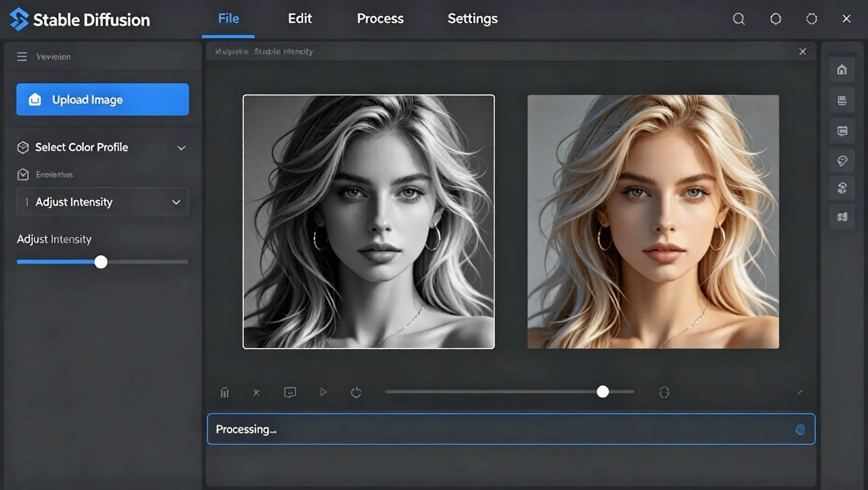
Task: Switch to the Settings tab
Action: point(472,19)
